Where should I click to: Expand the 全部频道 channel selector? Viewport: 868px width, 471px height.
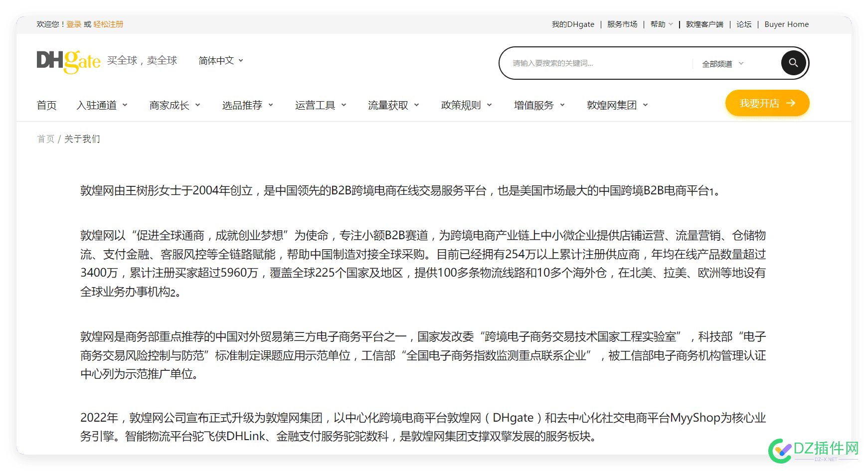click(723, 64)
